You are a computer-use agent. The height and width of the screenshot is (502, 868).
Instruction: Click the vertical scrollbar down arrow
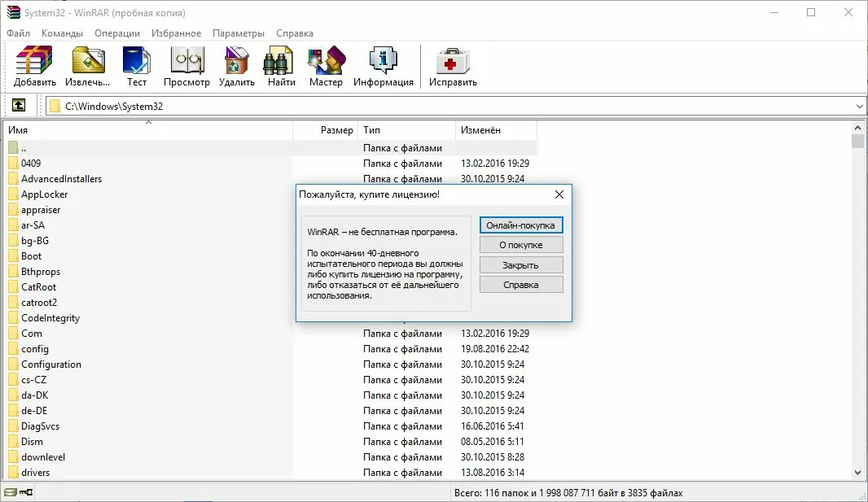click(x=857, y=473)
